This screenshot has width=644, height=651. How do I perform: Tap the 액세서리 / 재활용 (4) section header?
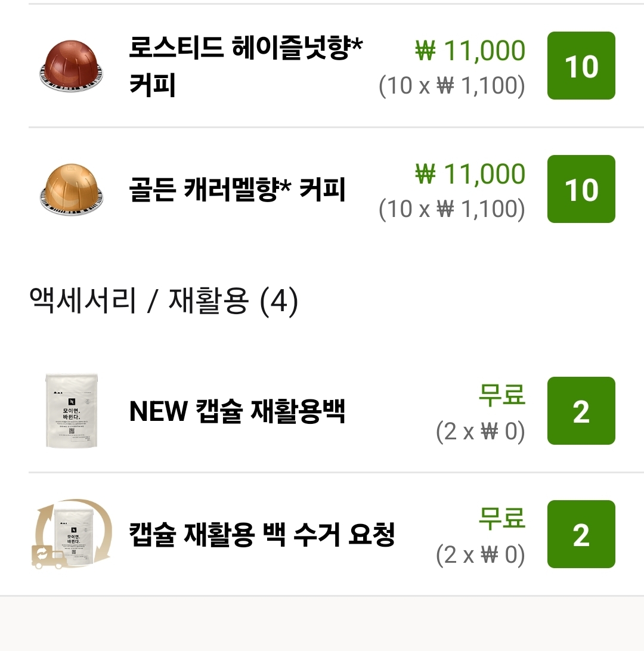click(x=163, y=301)
